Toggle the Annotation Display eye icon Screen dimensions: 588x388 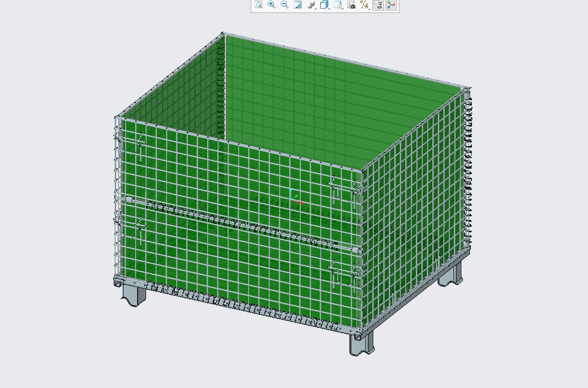(x=378, y=5)
